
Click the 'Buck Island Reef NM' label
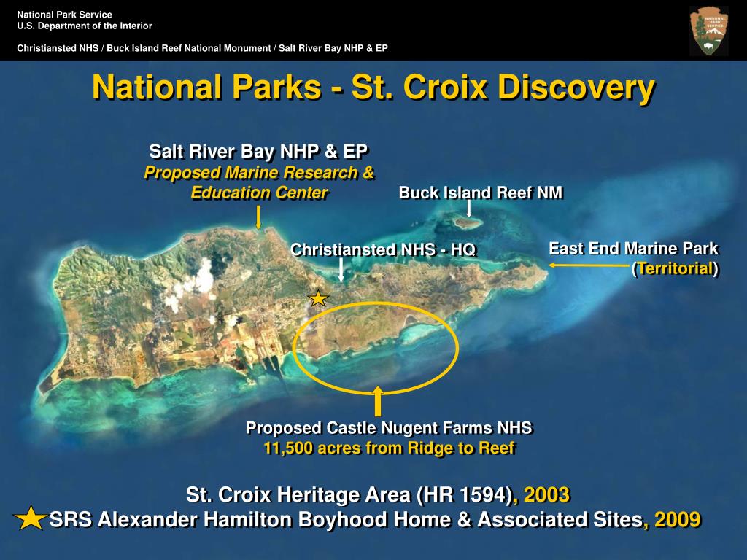coord(481,192)
